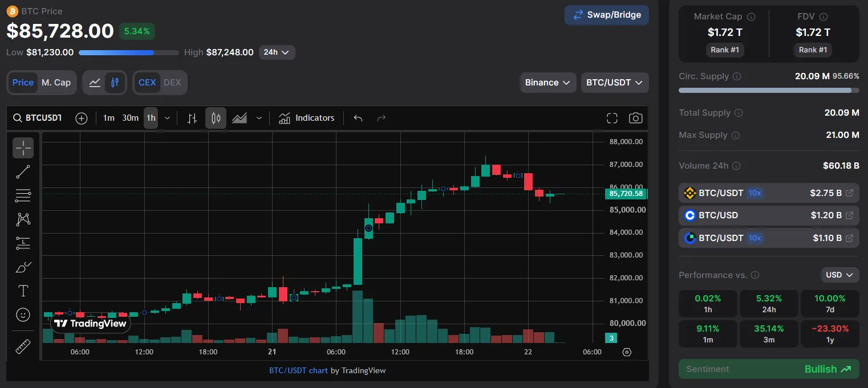Switch to area chart style
The height and width of the screenshot is (388, 868).
click(240, 118)
